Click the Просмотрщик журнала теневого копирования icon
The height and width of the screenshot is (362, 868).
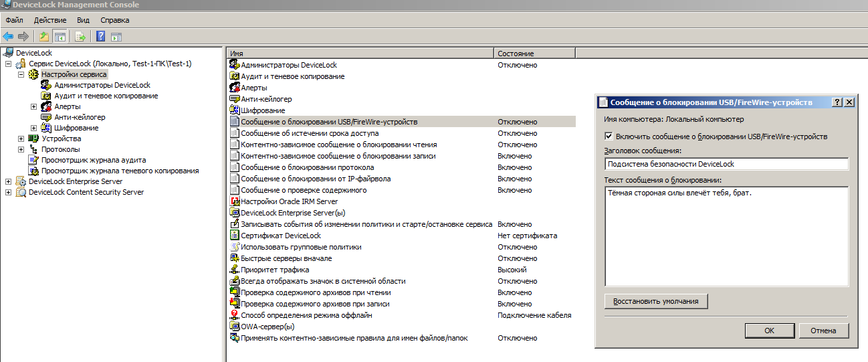click(x=33, y=171)
